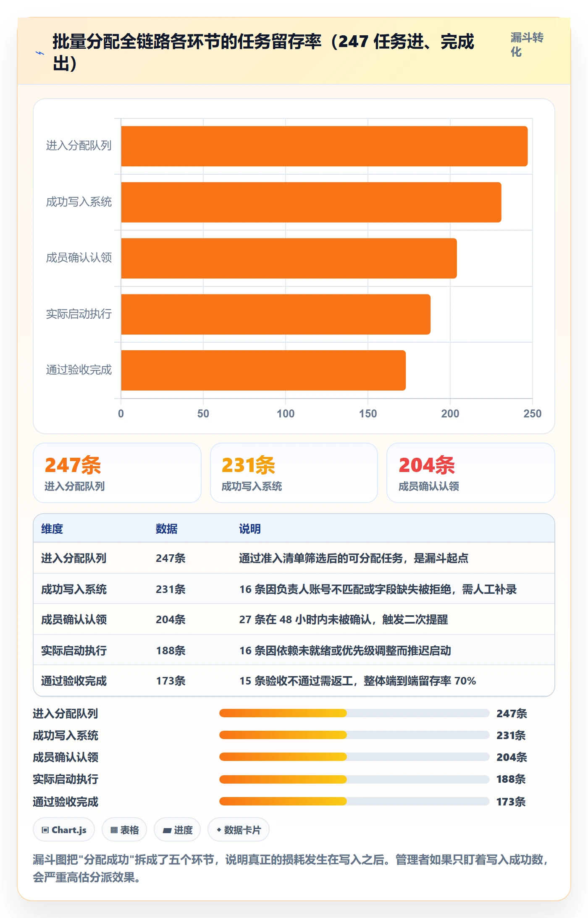Select the 进度 chip

tap(177, 830)
